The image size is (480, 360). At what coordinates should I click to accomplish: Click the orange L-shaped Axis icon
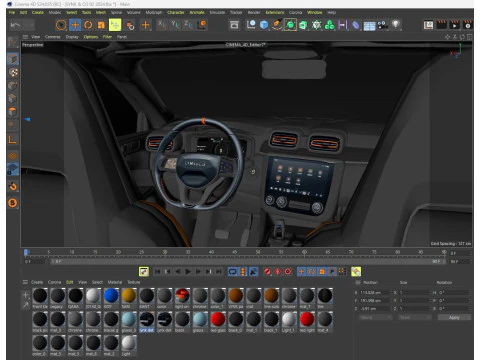tap(12, 139)
